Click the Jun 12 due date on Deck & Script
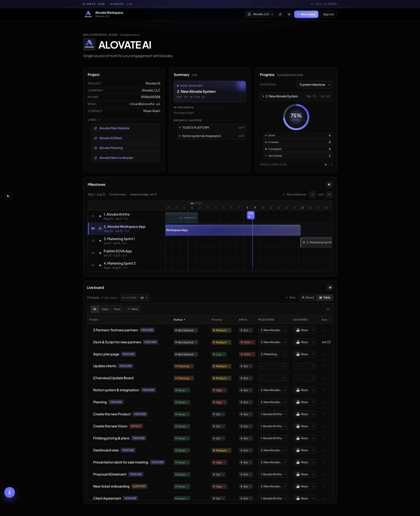420x516 pixels. click(326, 342)
